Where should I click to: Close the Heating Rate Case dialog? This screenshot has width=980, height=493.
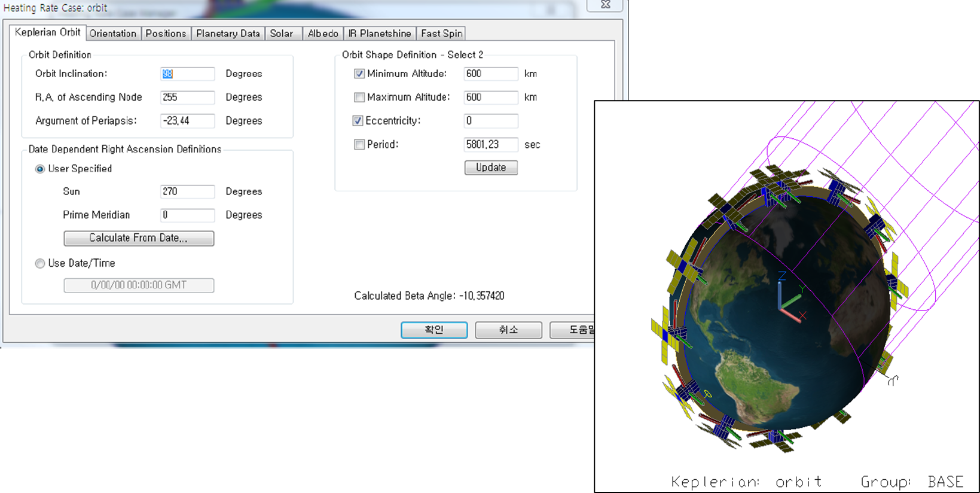605,5
